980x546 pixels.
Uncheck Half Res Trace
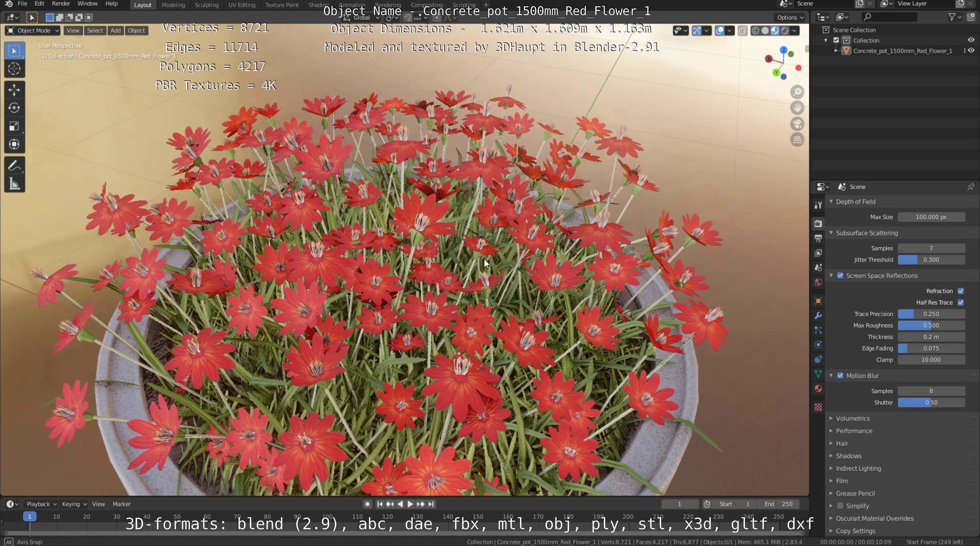[961, 302]
